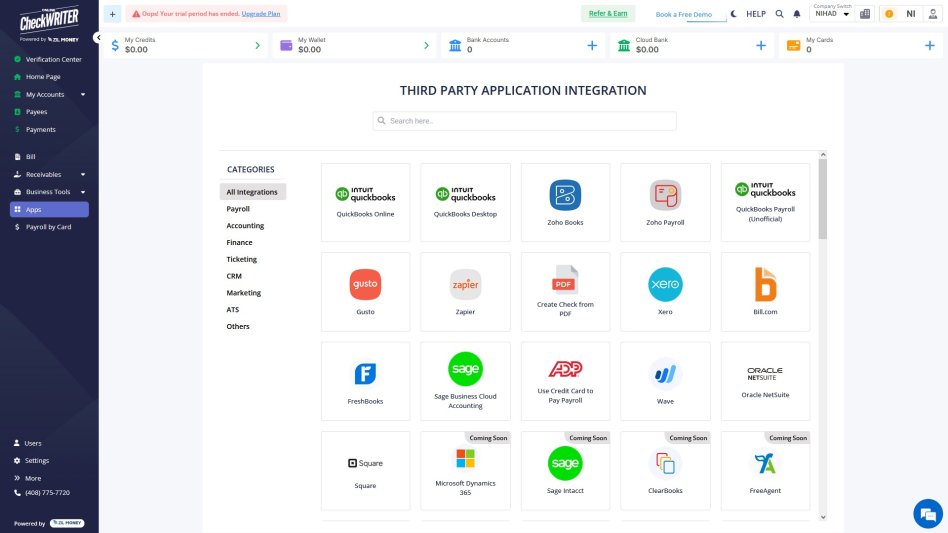The image size is (948, 533).
Task: Expand My Wallet chevron arrow
Action: (x=426, y=45)
